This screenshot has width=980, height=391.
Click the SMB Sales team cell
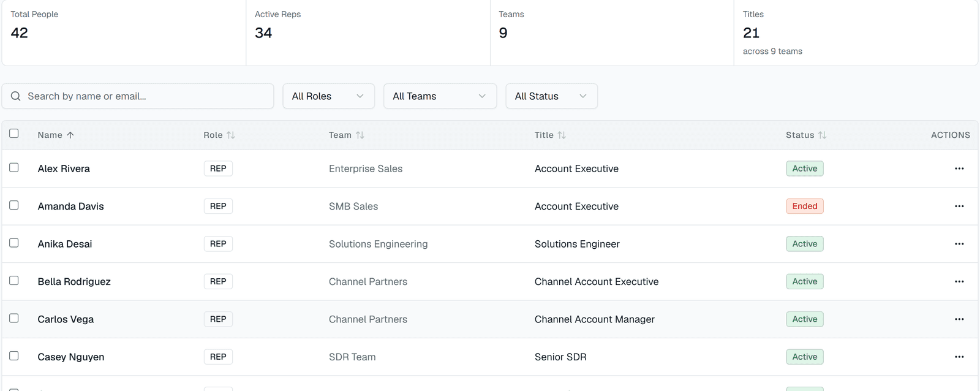(x=353, y=207)
